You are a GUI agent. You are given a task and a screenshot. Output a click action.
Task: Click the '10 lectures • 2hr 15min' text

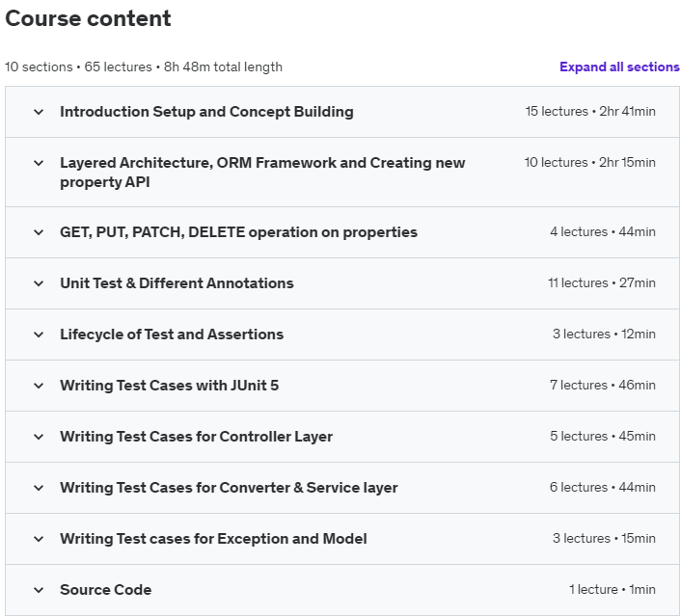[589, 163]
